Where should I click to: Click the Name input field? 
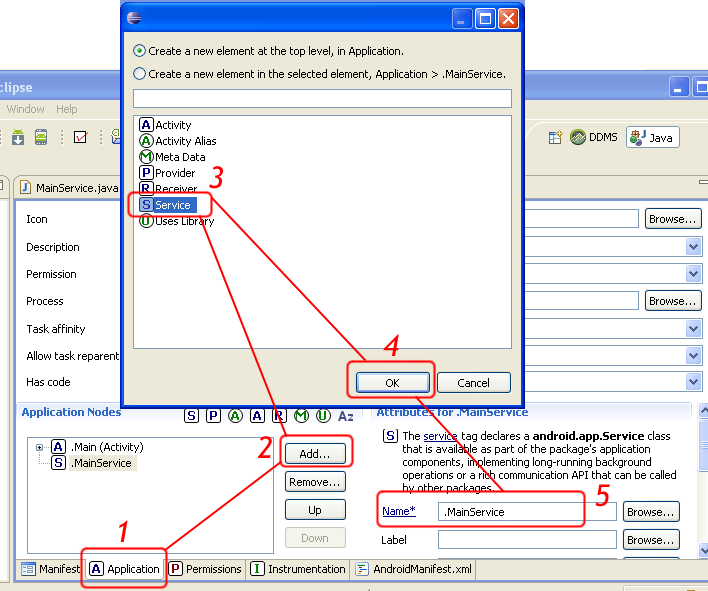(527, 512)
